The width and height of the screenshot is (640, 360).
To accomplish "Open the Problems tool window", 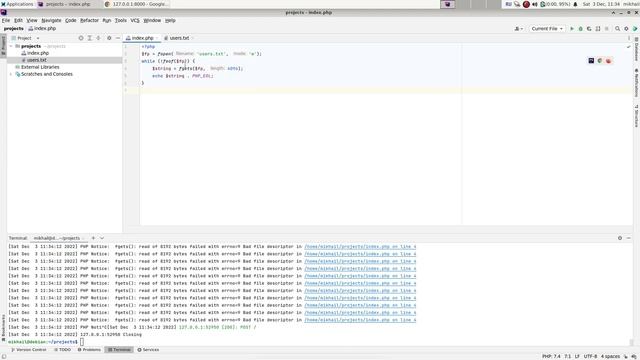I will pyautogui.click(x=89, y=350).
